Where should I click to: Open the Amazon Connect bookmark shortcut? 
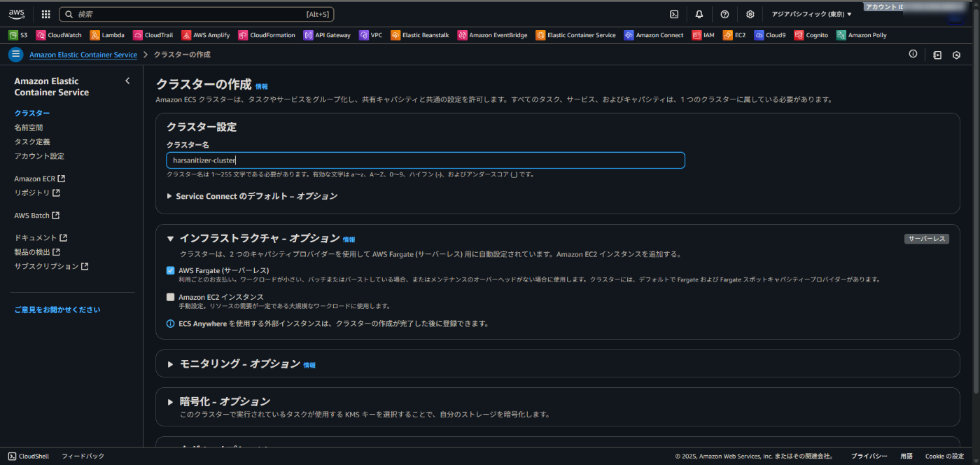click(x=654, y=35)
